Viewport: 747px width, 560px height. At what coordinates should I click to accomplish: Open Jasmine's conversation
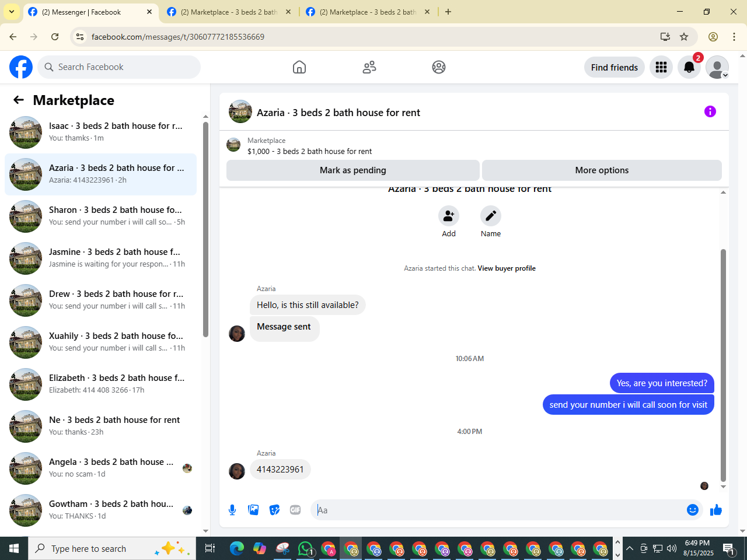[x=100, y=258]
